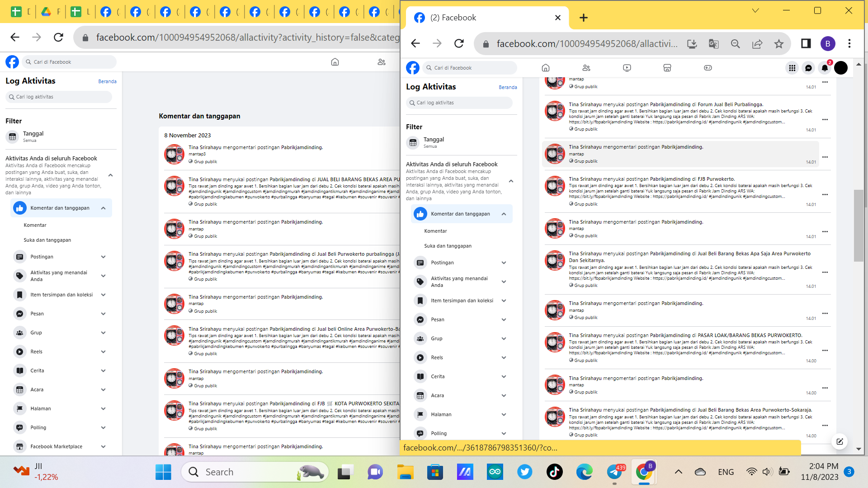The height and width of the screenshot is (488, 868).
Task: Click the right window's vertical scrollbar thumb
Action: pyautogui.click(x=858, y=226)
